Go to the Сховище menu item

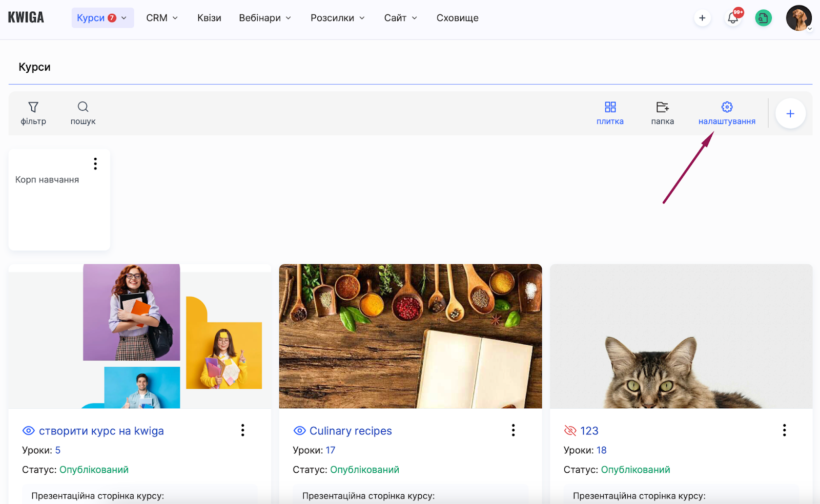pos(457,18)
